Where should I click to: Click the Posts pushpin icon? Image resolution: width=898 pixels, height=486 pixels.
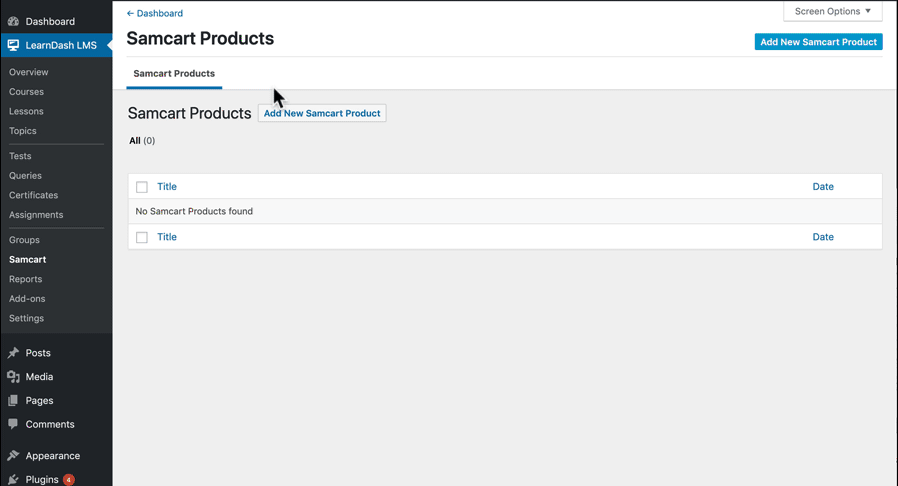pos(13,353)
